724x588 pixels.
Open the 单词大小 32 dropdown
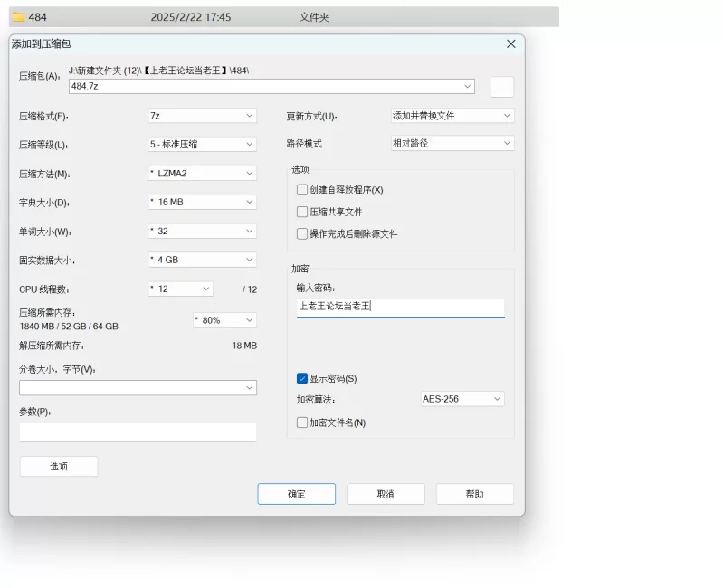coord(202,232)
